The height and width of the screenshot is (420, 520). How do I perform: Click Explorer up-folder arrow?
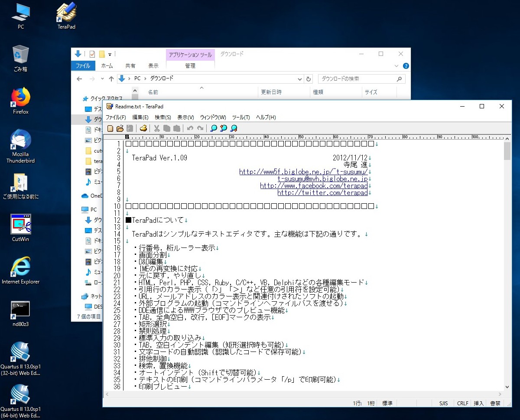[x=111, y=79]
